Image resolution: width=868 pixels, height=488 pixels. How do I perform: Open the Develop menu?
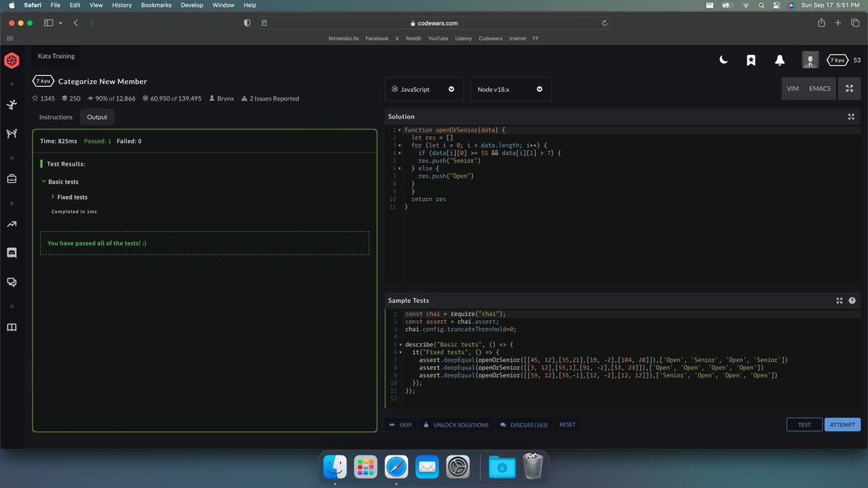[x=192, y=5]
